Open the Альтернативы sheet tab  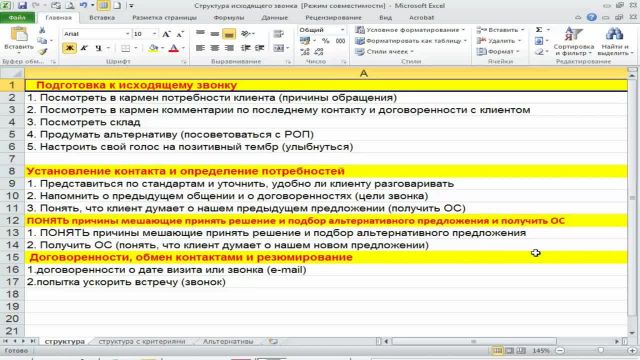228,341
